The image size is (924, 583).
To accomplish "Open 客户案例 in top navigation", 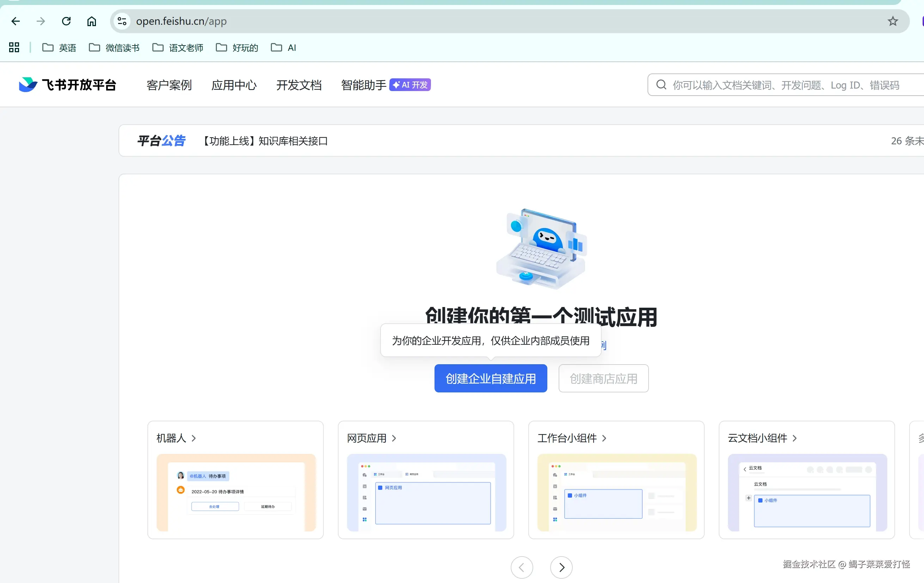I will click(169, 85).
